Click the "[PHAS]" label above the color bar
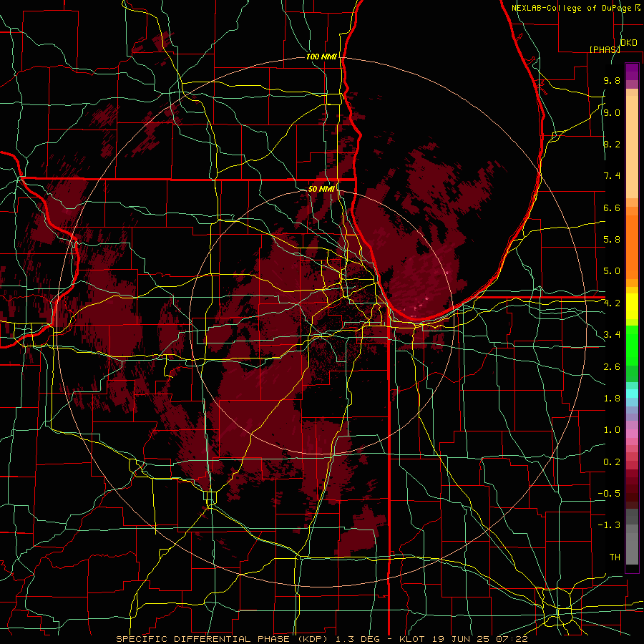Image resolution: width=644 pixels, height=644 pixels. pos(605,49)
